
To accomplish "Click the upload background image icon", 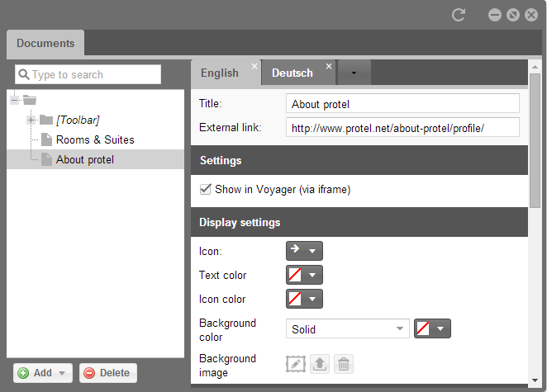I will click(x=320, y=364).
